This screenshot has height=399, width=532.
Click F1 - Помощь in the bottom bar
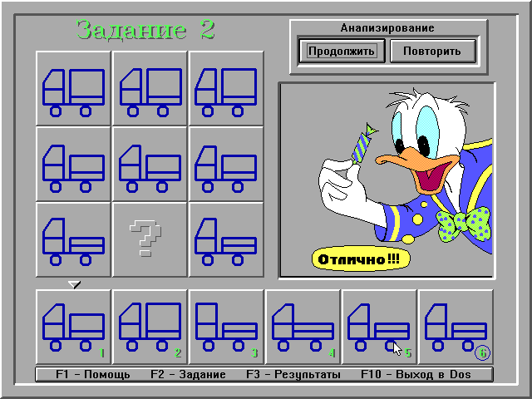click(x=92, y=375)
